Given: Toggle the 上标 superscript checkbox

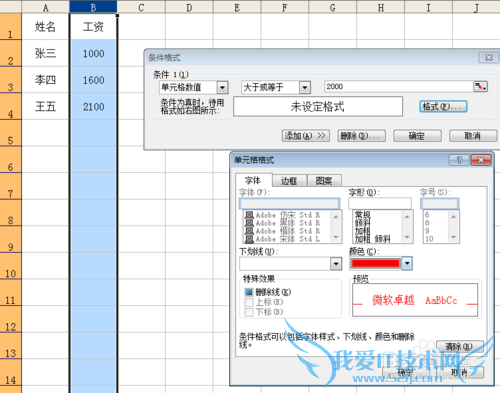Looking at the screenshot, I should [x=249, y=302].
